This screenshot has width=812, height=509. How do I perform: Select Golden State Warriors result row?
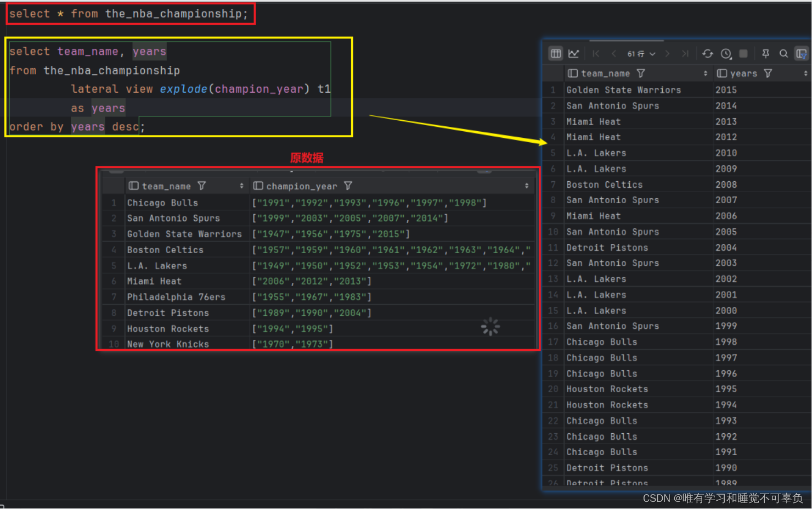(623, 90)
